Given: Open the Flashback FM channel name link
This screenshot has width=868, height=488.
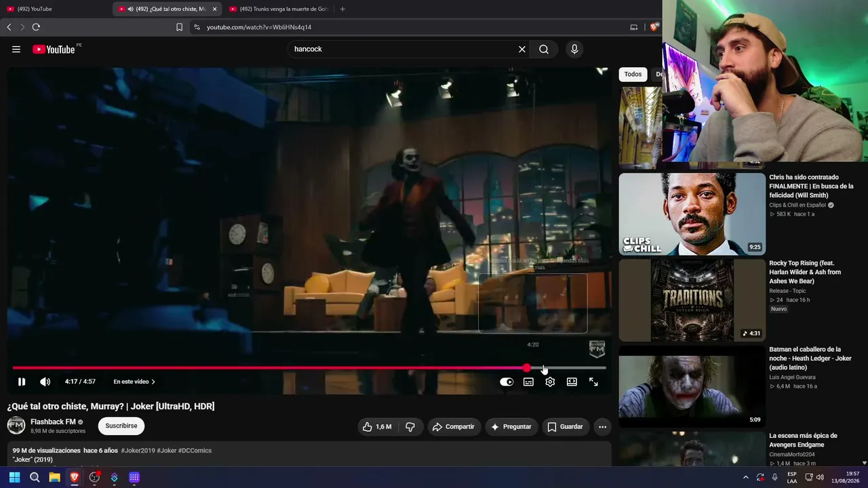Looking at the screenshot, I should pyautogui.click(x=53, y=422).
